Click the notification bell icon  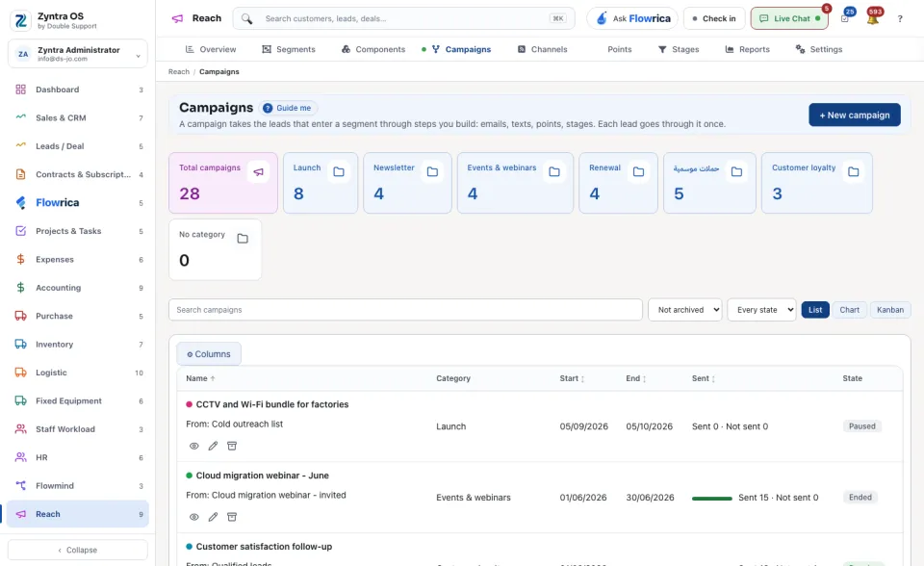coord(873,18)
